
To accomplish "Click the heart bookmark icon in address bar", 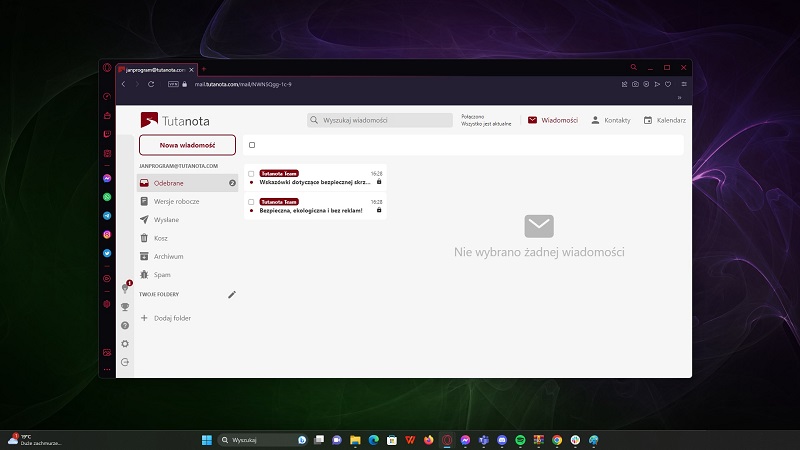I will click(x=668, y=84).
